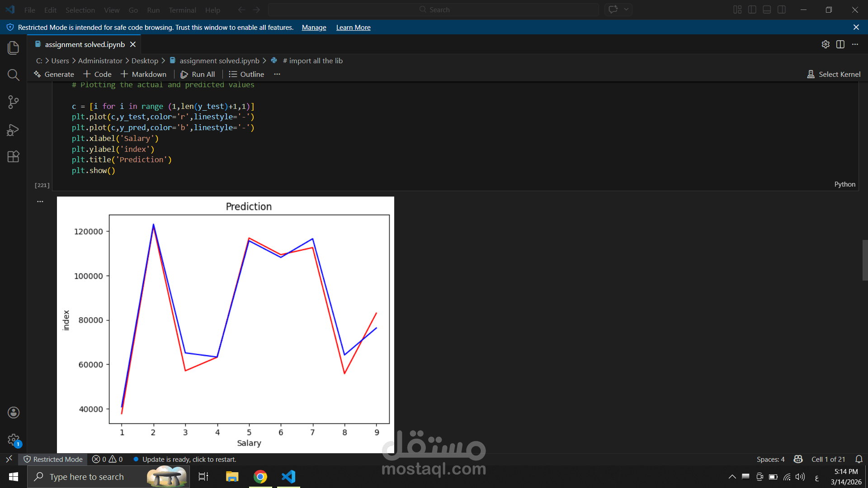Screen dimensions: 868x488
Task: Open the Search view icon
Action: [x=13, y=75]
